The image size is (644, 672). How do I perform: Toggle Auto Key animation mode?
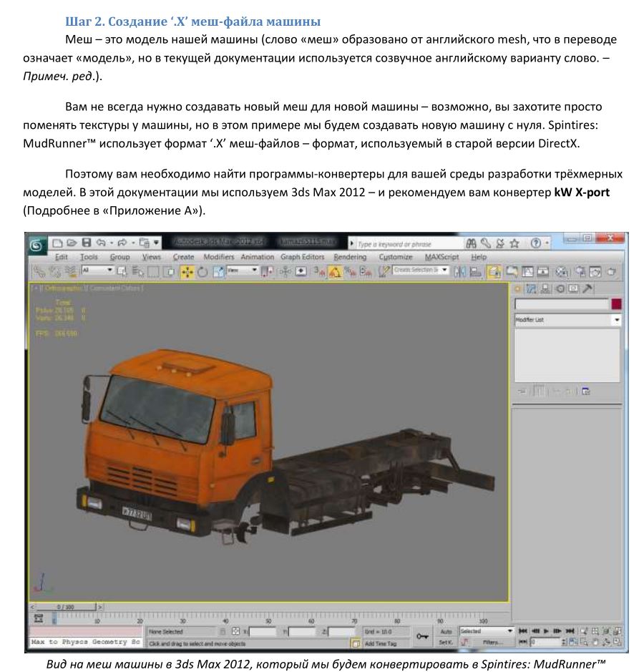446,631
